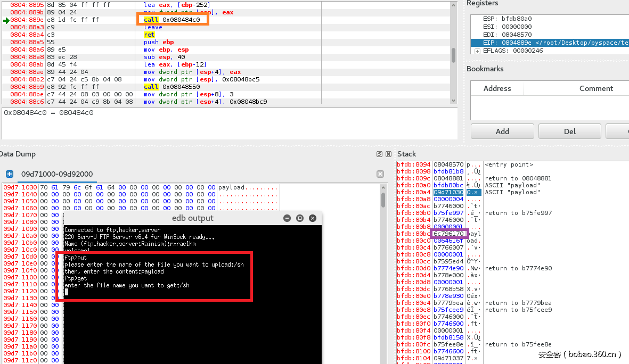
Task: Expand the EFLAGS register details
Action: (x=477, y=51)
